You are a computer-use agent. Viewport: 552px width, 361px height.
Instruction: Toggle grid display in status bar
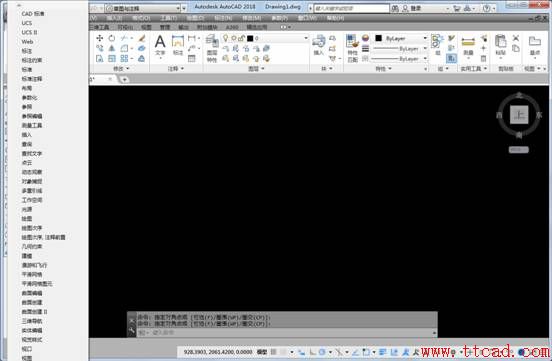(x=274, y=351)
